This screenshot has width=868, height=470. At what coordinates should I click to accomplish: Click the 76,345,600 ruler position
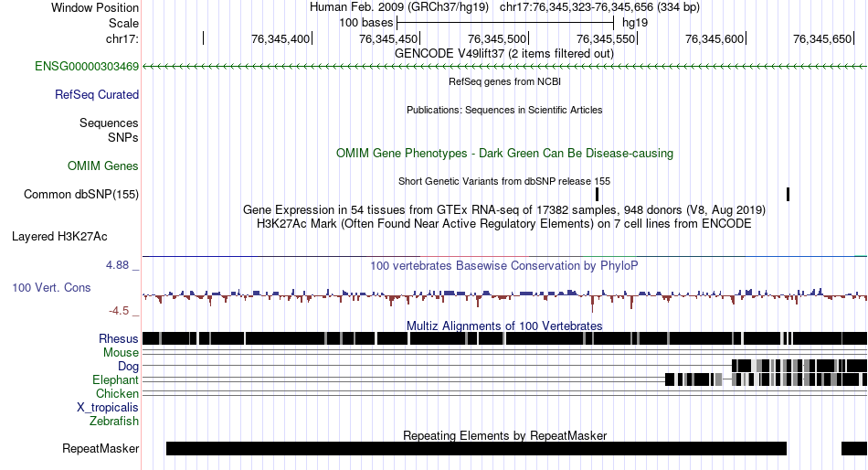click(x=715, y=38)
